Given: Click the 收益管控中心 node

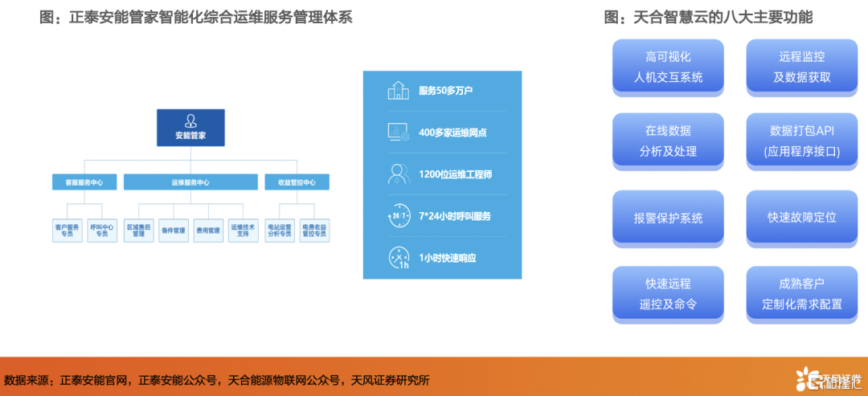Looking at the screenshot, I should tap(297, 182).
